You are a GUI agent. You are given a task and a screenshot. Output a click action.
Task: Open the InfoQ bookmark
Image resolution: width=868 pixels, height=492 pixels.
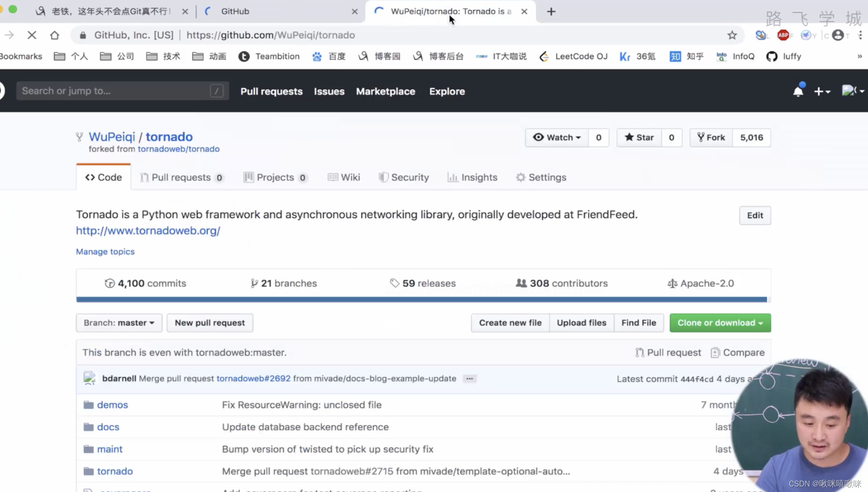tap(735, 56)
